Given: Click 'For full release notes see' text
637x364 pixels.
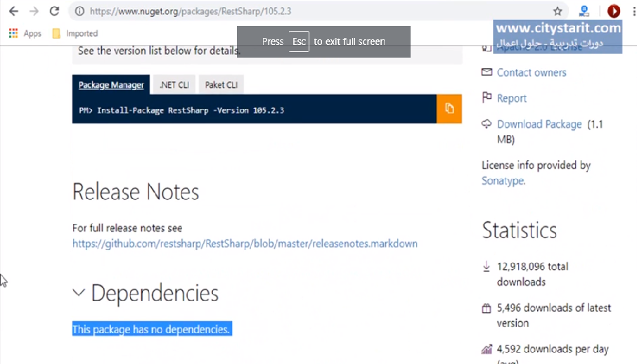Looking at the screenshot, I should [127, 228].
